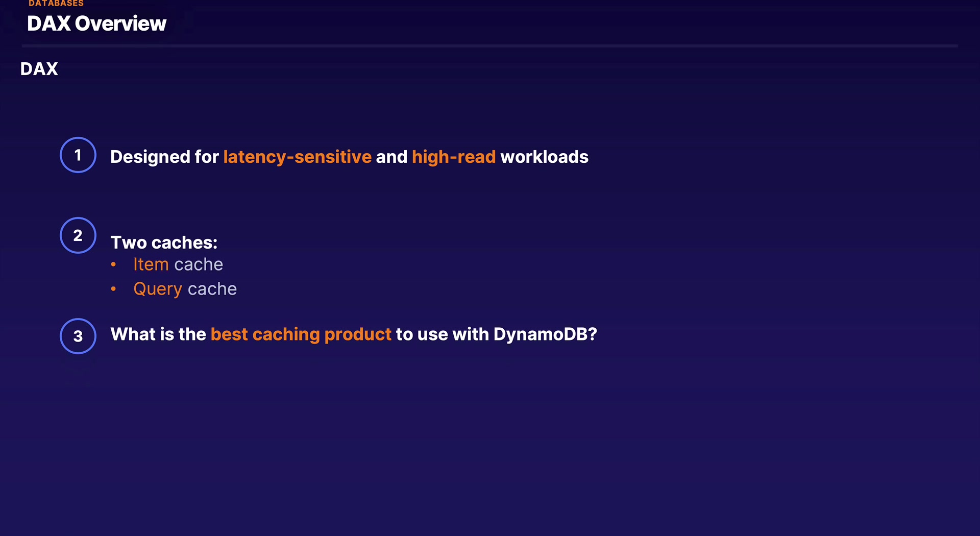980x536 pixels.
Task: Click the "Query cache" bullet
Action: (185, 289)
